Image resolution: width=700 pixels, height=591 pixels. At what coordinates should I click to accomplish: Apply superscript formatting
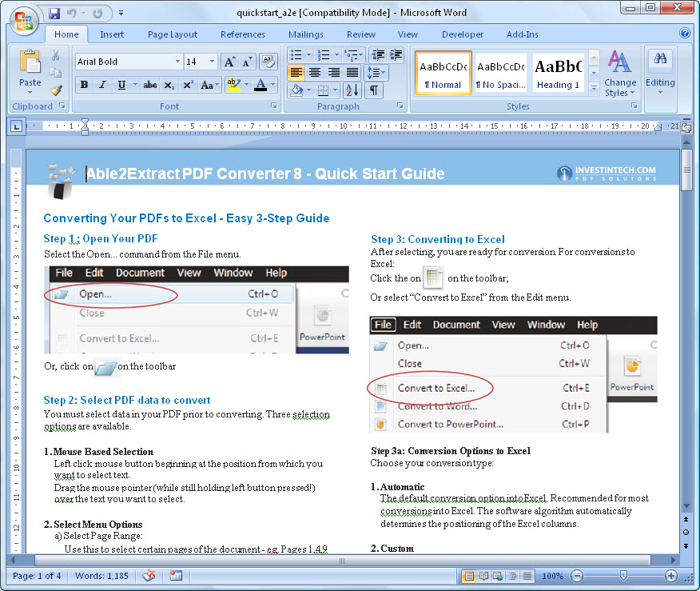point(188,85)
